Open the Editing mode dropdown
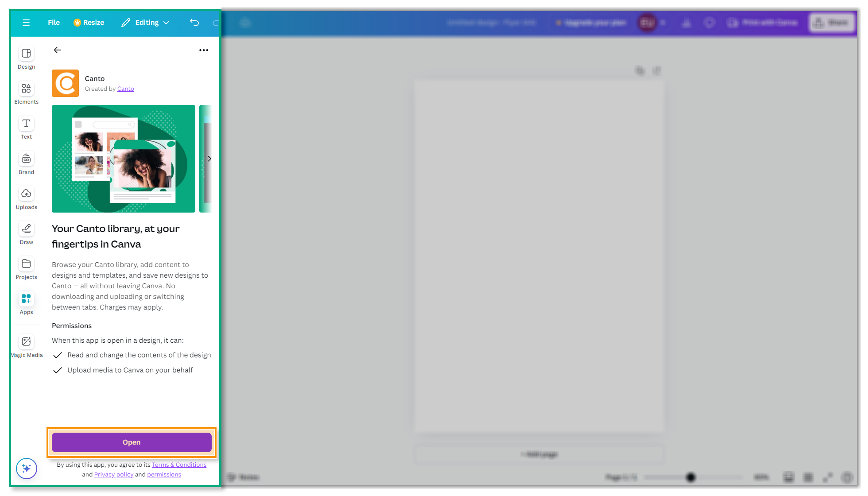Image resolution: width=868 pixels, height=496 pixels. click(x=145, y=22)
